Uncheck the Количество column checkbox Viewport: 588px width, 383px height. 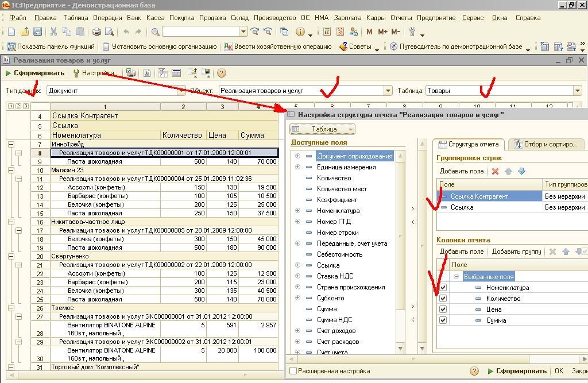(x=443, y=299)
